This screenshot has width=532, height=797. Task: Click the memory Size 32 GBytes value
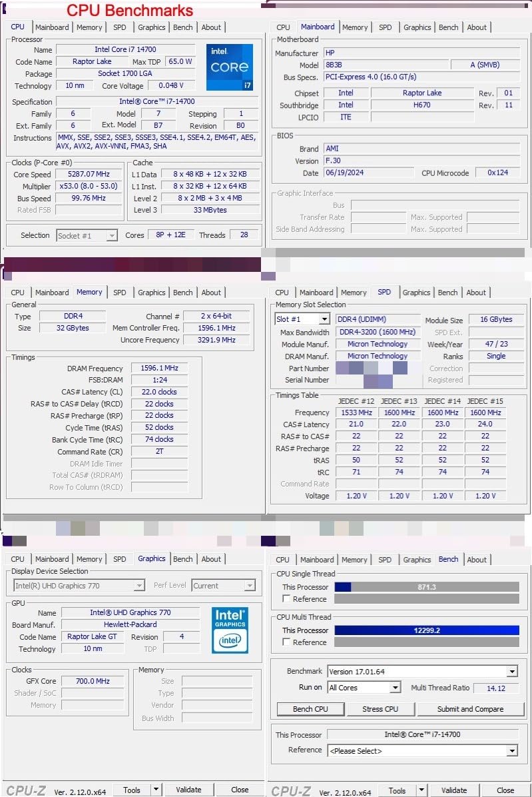click(x=73, y=329)
